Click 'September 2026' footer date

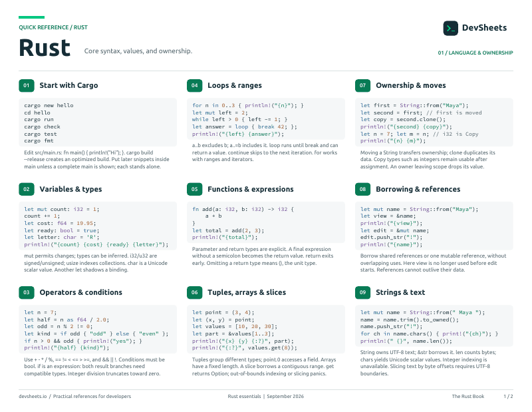click(285, 397)
